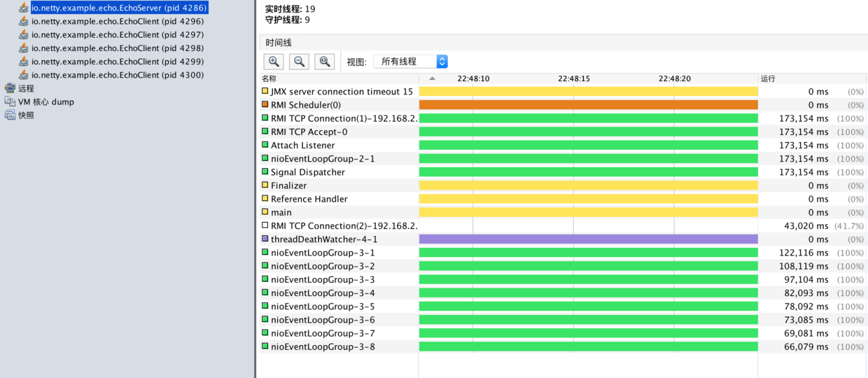The image size is (868, 378).
Task: Click the orange state square of RMI Scheduler(0)
Action: [x=265, y=104]
